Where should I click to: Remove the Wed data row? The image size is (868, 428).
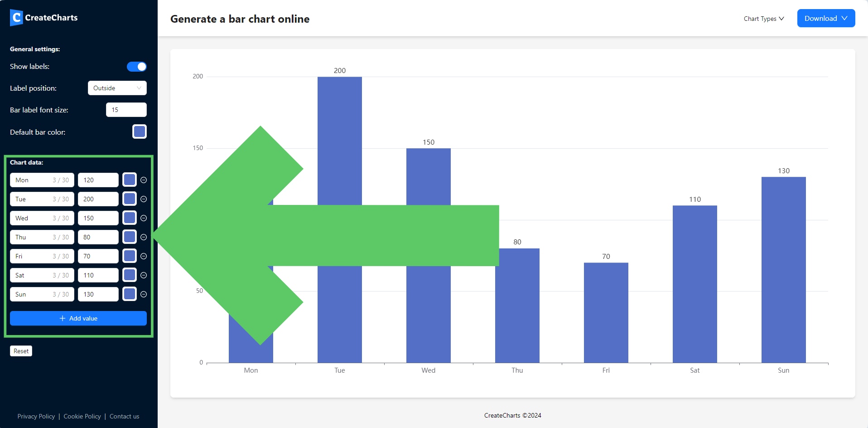pyautogui.click(x=144, y=218)
